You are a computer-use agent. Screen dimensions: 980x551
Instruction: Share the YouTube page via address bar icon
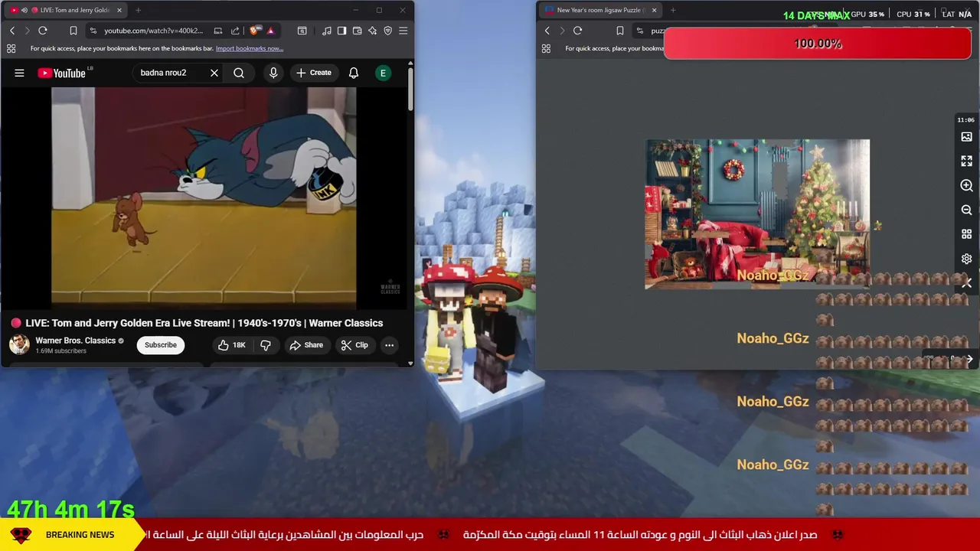(235, 31)
